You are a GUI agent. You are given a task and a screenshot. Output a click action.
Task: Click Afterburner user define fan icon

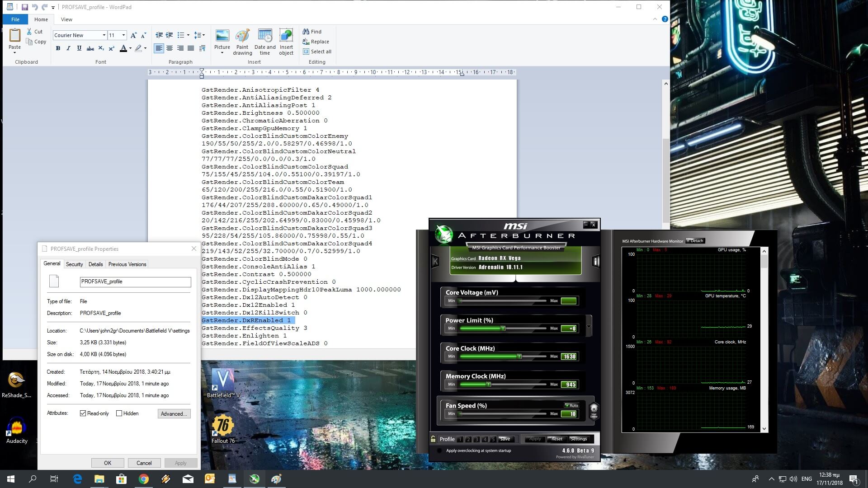pos(594,411)
